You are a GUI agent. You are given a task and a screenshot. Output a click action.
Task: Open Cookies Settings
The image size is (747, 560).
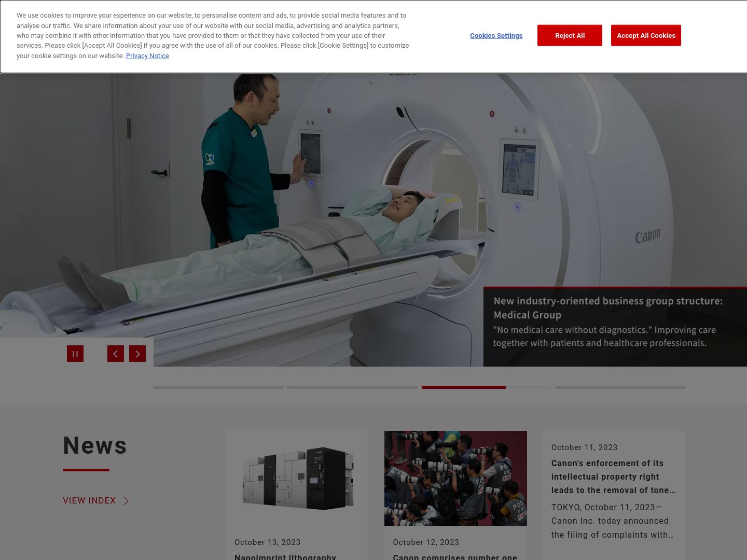tap(496, 36)
